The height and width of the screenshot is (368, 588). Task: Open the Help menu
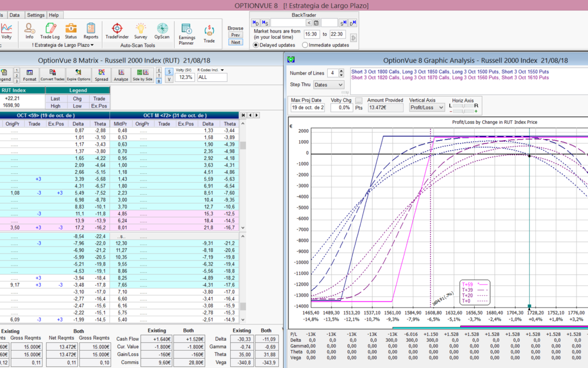point(53,15)
